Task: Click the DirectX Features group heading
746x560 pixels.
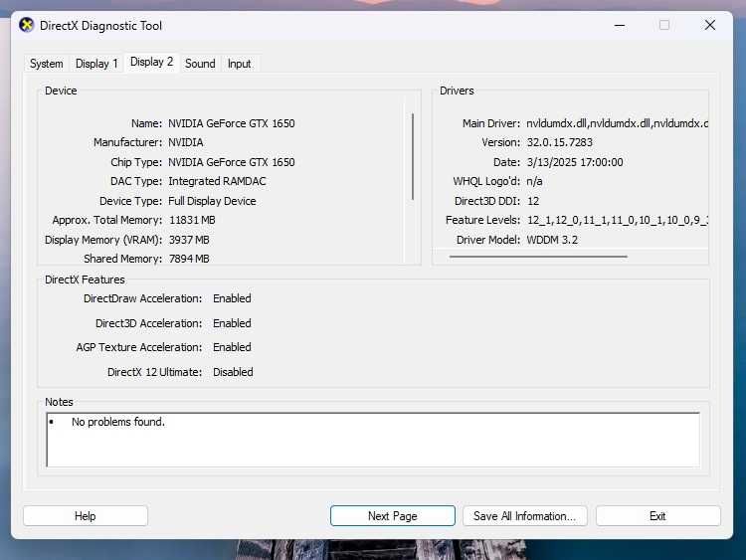Action: (85, 280)
